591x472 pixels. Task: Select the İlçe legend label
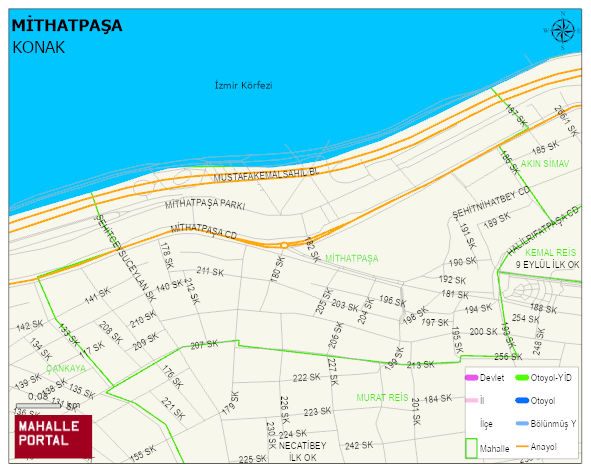pyautogui.click(x=486, y=424)
